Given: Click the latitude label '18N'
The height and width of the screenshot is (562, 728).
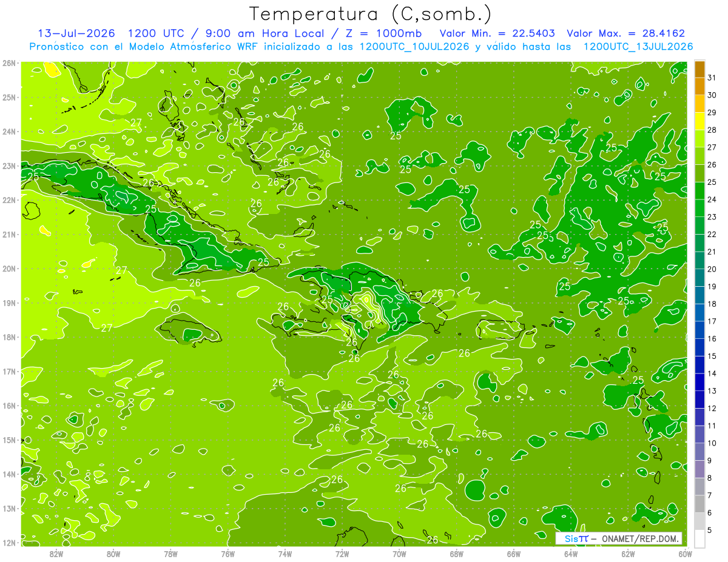Looking at the screenshot, I should point(8,337).
